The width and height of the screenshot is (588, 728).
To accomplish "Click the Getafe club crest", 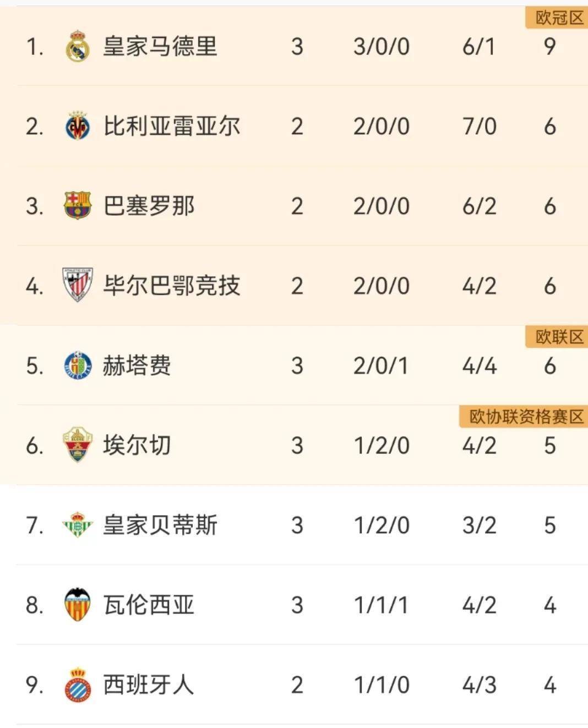I will point(78,365).
